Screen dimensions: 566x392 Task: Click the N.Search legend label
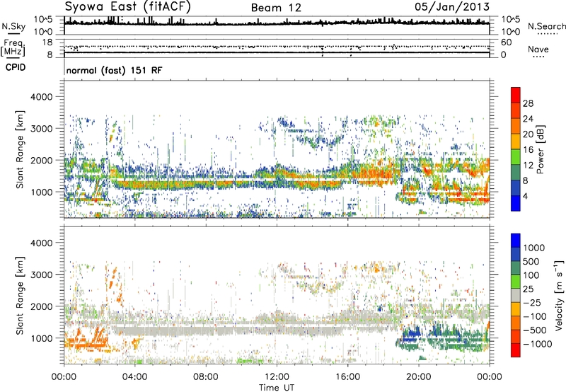(x=546, y=26)
